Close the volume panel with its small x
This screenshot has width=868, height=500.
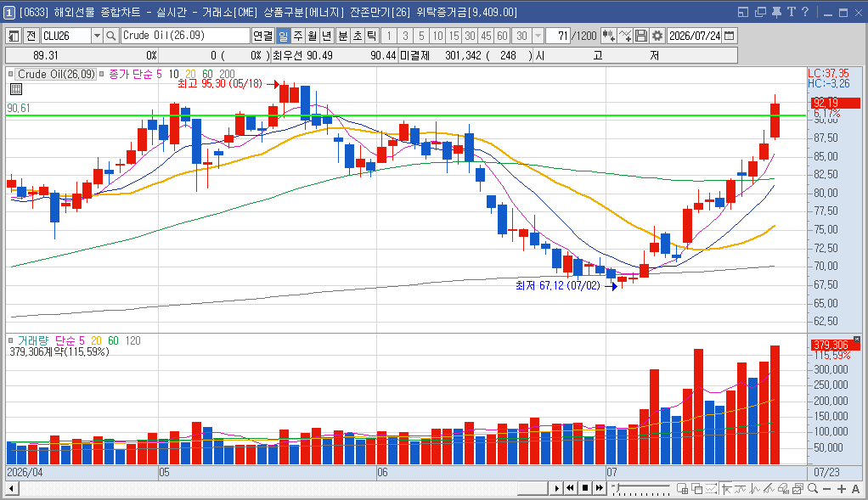(x=857, y=339)
